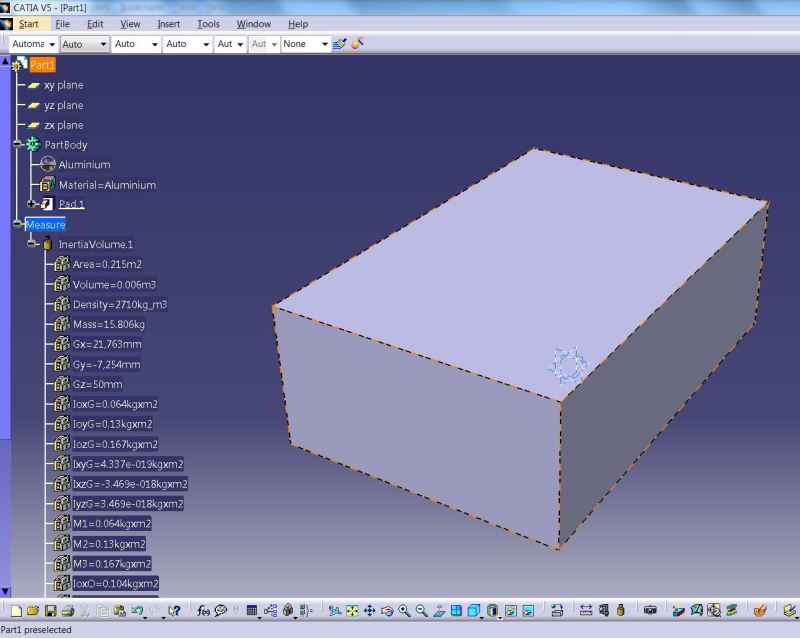Open the fourth Auto dropdown
The height and width of the screenshot is (638, 800).
pyautogui.click(x=187, y=44)
